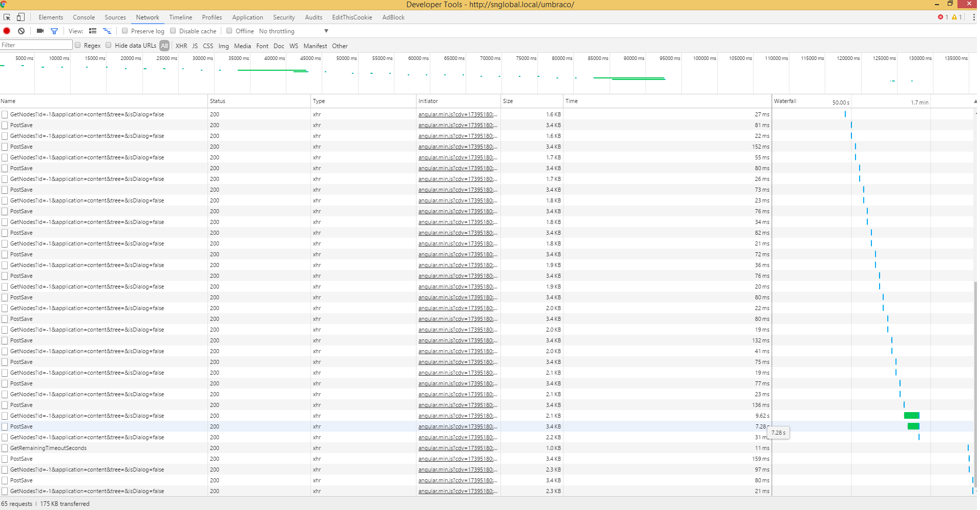Open the Elements tab

51,17
